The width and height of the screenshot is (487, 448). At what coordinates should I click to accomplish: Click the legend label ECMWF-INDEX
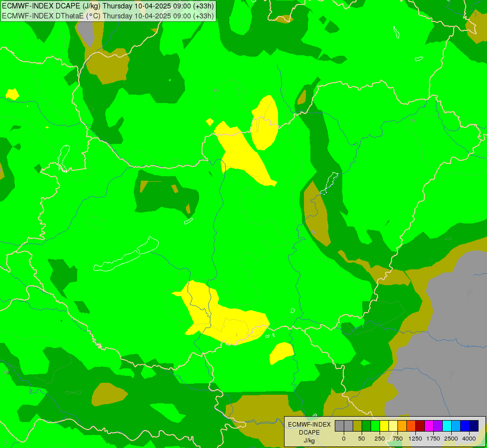point(309,425)
